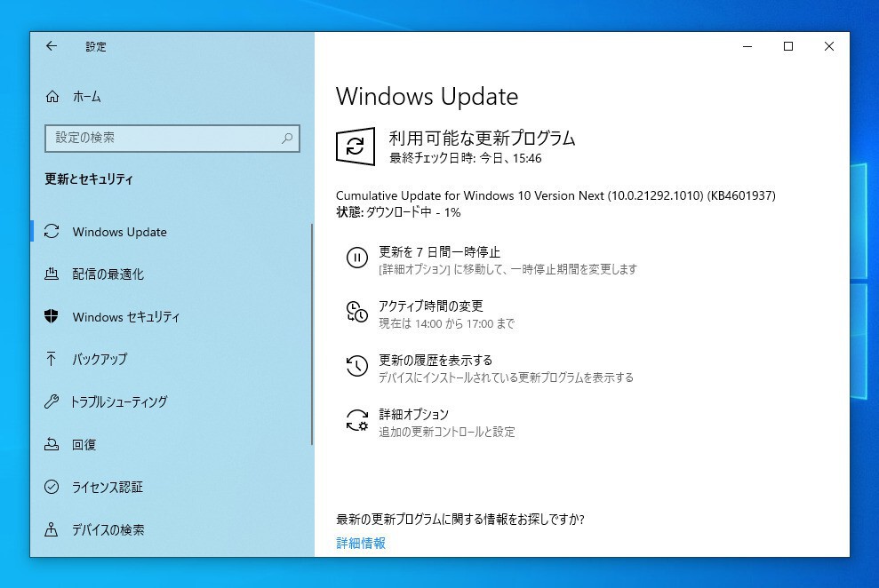Open the 回復 recovery icon

(52, 444)
